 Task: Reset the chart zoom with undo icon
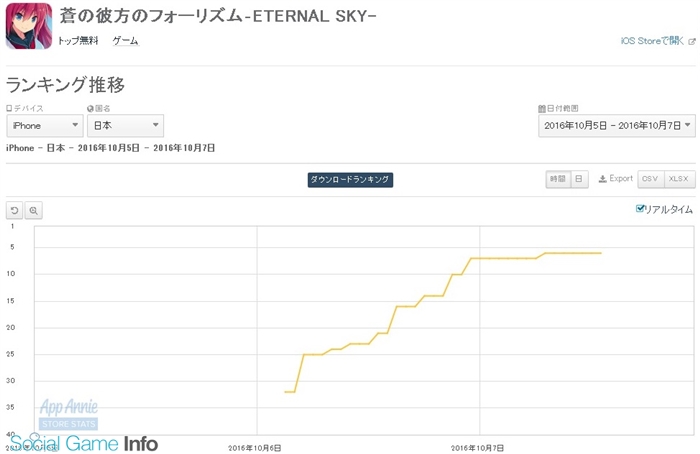[x=15, y=210]
